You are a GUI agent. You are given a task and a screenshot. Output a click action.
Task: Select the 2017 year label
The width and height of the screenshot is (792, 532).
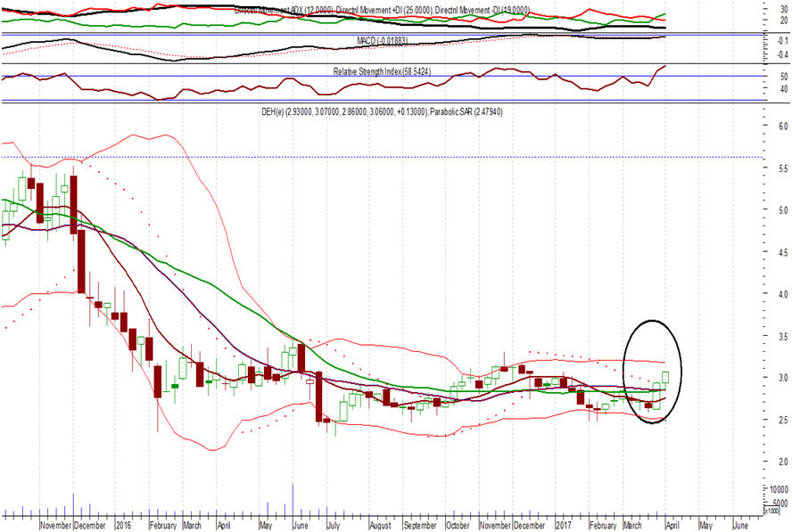point(563,526)
